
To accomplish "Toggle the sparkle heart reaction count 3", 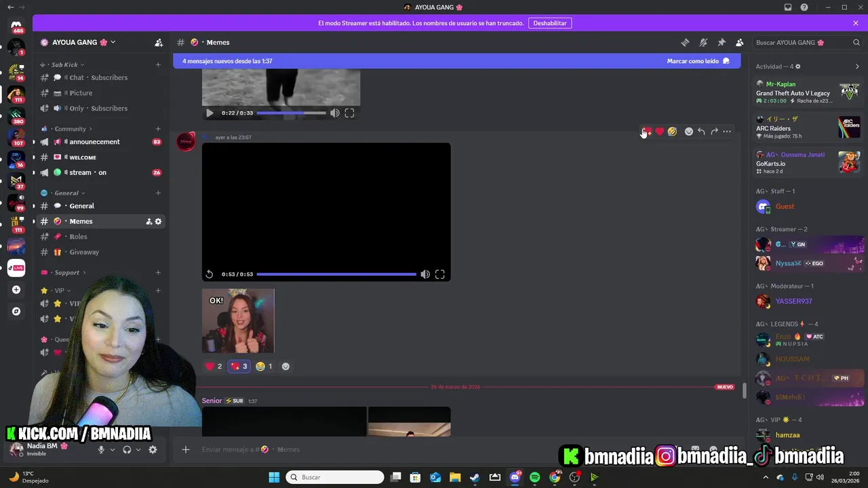I will (239, 366).
